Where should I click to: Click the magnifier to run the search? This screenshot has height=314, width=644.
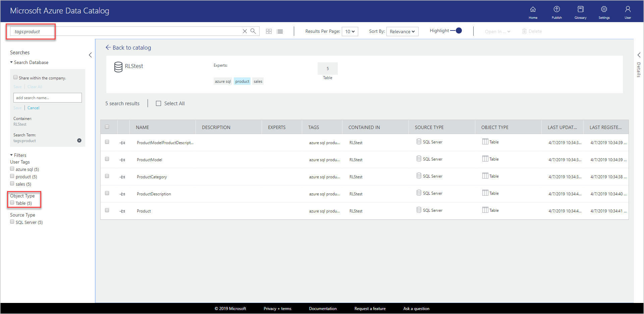[x=253, y=31]
